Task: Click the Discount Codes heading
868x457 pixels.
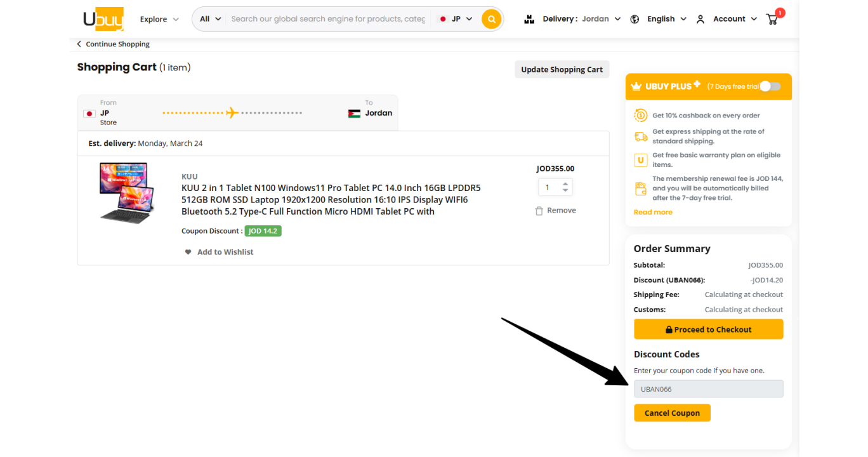Action: tap(667, 354)
